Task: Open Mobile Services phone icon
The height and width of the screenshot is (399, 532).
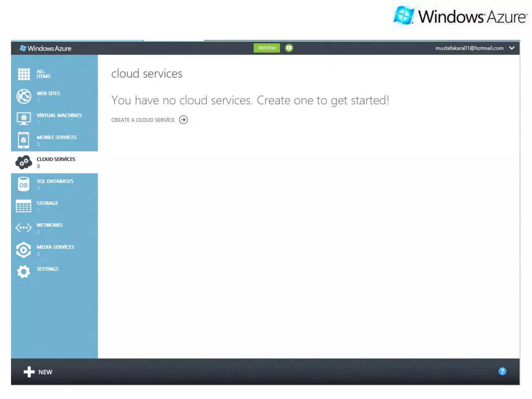Action: 24,140
